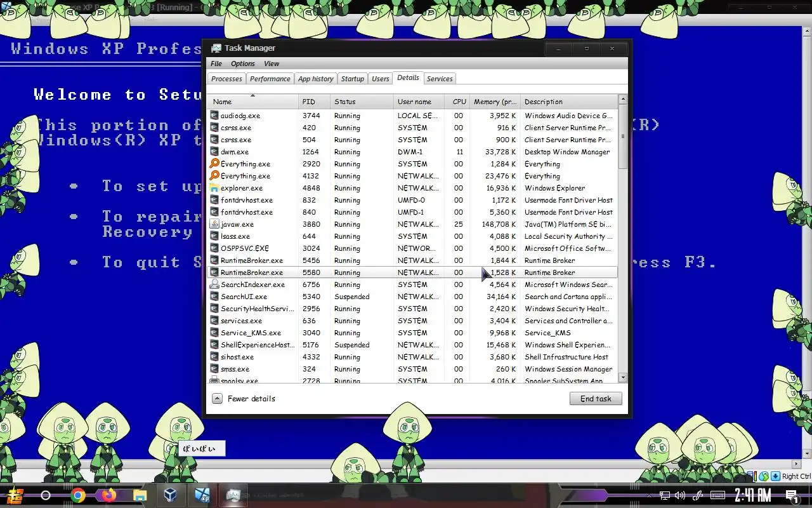Screen dimensions: 812x508
Task: Click the javaw.exe Java icon
Action: tap(214, 224)
